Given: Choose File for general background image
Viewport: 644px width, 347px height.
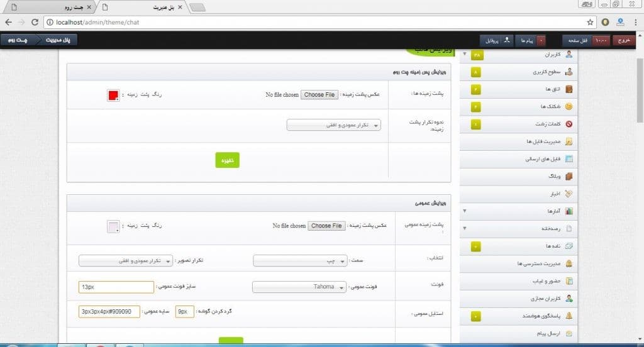Looking at the screenshot, I should click(x=326, y=226).
